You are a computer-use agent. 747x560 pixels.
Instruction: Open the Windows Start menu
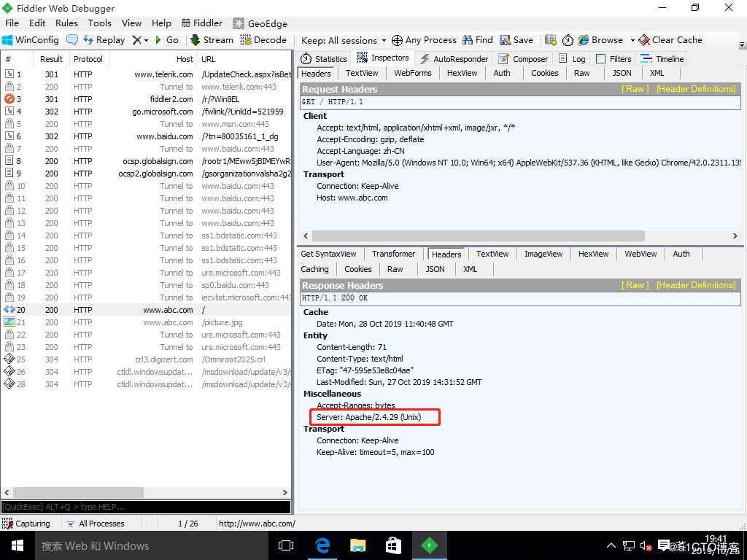[18, 545]
